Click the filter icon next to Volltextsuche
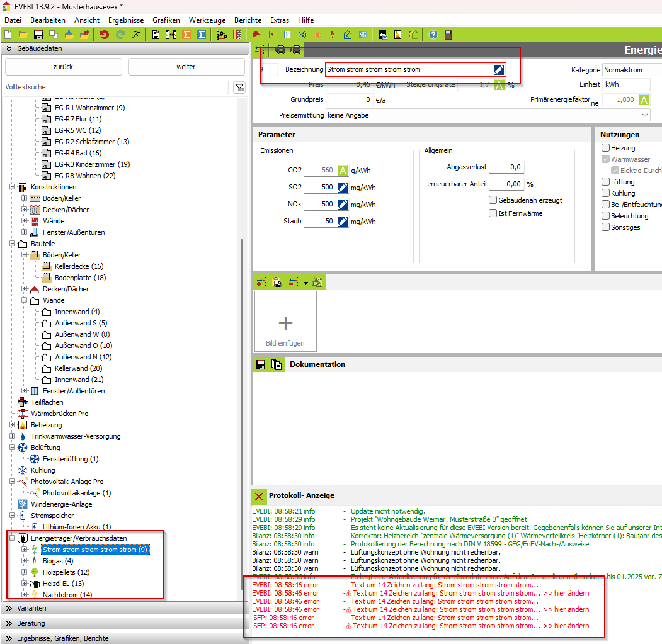 pyautogui.click(x=239, y=88)
